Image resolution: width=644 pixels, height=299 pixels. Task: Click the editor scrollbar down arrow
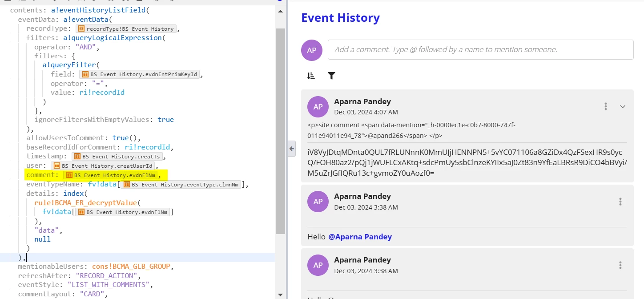coord(280,295)
